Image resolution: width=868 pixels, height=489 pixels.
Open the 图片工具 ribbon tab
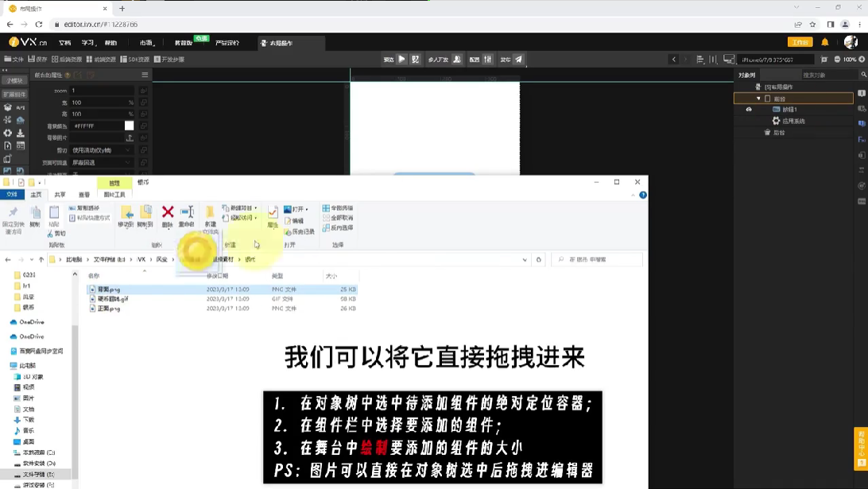click(114, 195)
